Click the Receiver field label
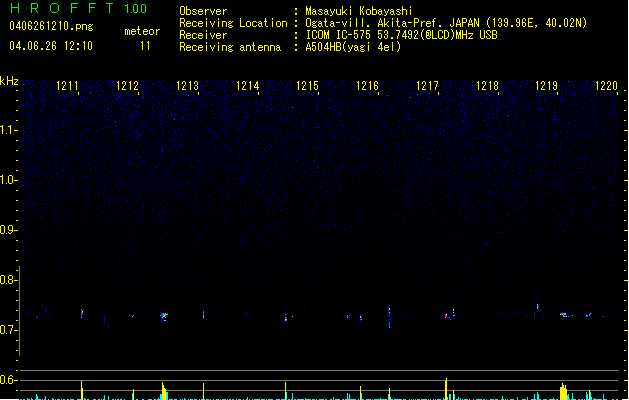629x400 pixels. (x=203, y=35)
